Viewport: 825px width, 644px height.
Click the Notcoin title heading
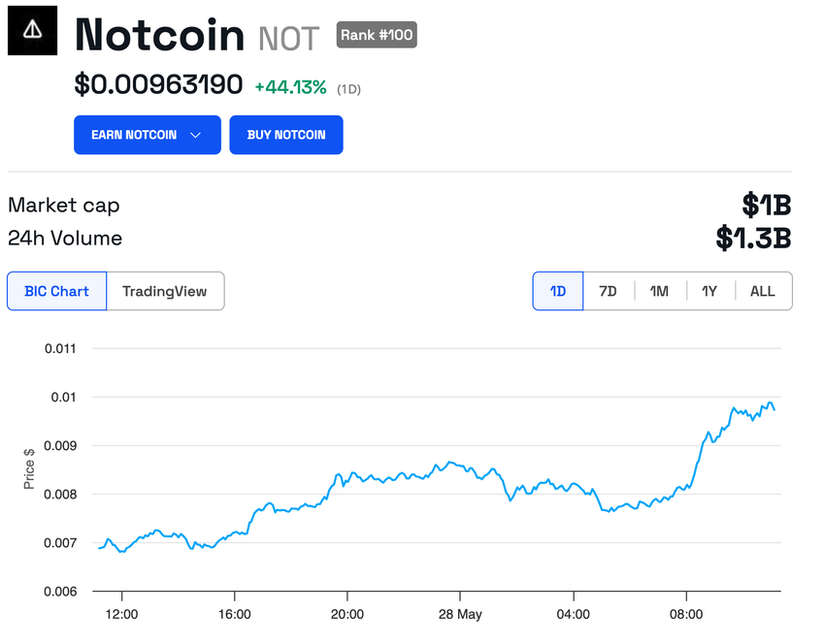pos(160,36)
